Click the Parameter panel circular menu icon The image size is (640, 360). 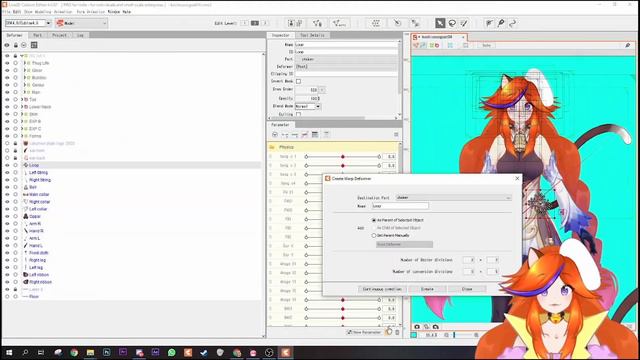point(275,135)
